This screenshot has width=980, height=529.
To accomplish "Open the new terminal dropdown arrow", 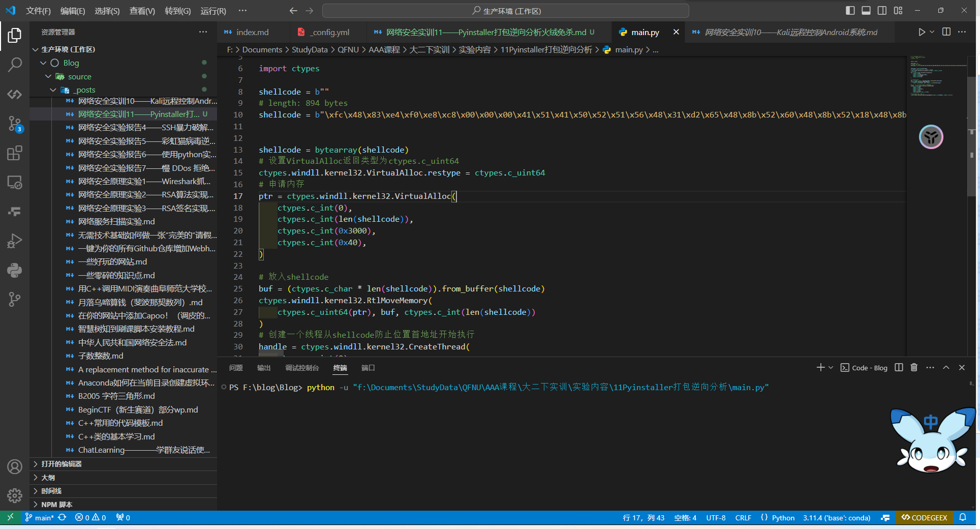I will [x=831, y=367].
